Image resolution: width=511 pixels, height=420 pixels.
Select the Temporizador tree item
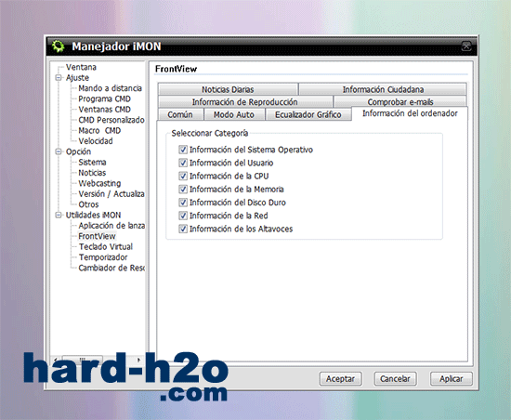pyautogui.click(x=103, y=257)
